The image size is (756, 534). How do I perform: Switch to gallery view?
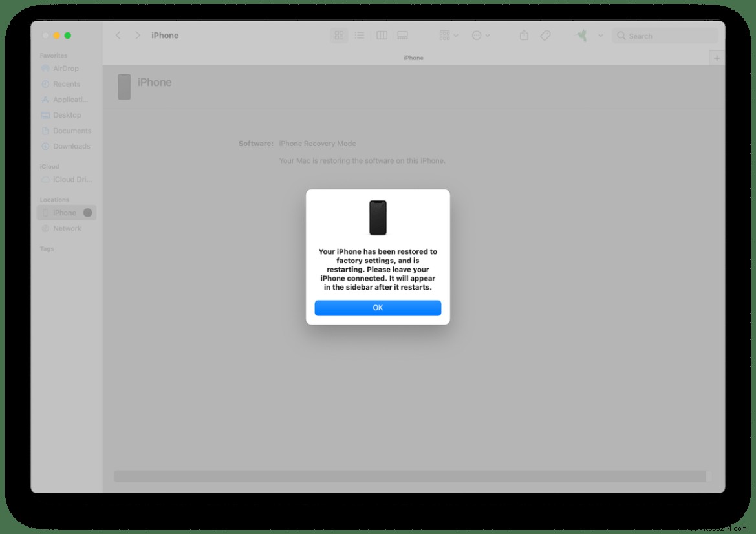coord(402,35)
